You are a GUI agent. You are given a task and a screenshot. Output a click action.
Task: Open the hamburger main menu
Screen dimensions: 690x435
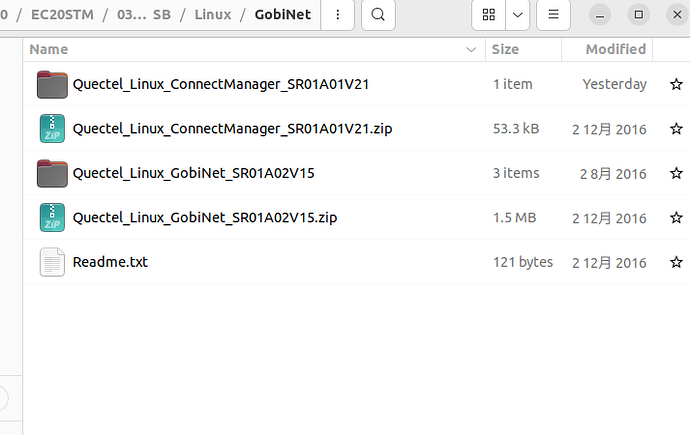click(553, 15)
